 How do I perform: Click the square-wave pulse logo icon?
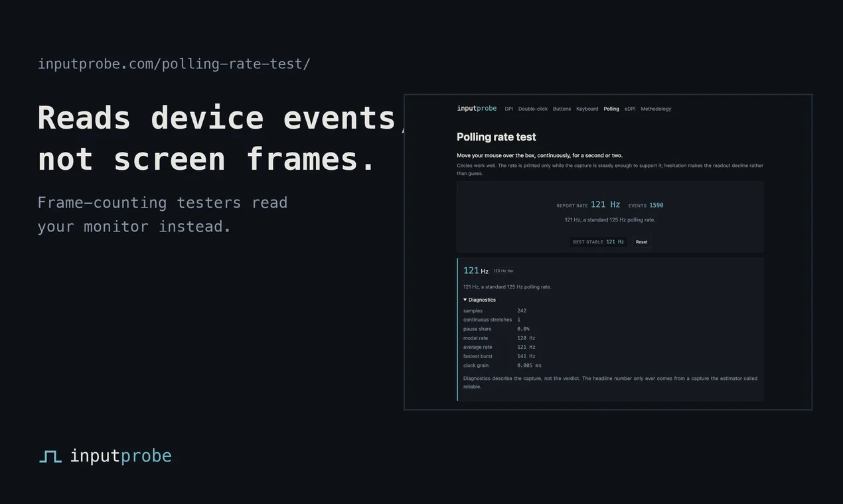(50, 456)
